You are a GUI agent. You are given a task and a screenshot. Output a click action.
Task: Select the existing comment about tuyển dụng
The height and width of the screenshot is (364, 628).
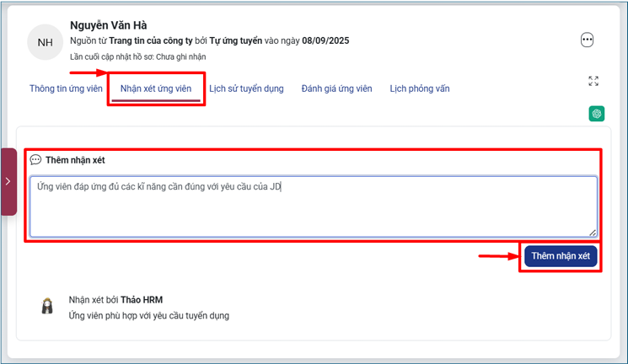point(148,316)
